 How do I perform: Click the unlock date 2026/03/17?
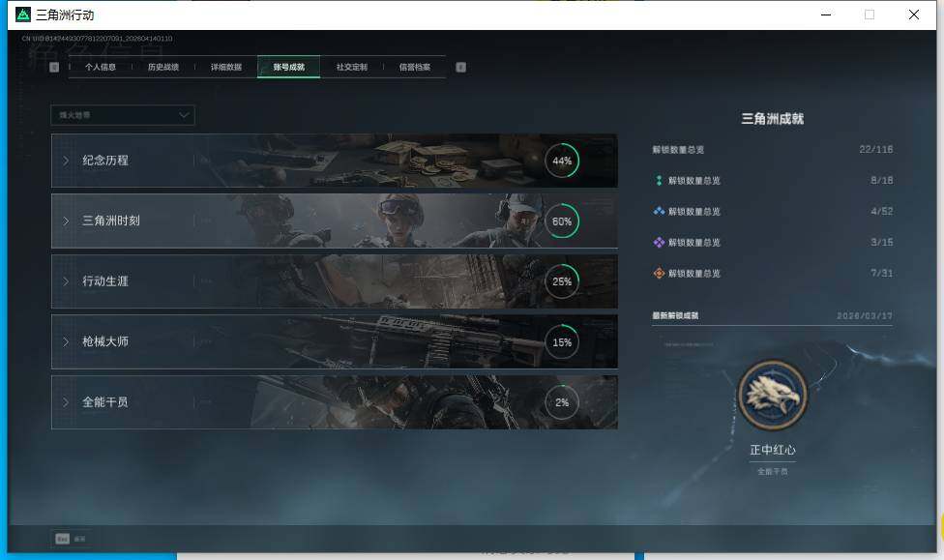[865, 315]
